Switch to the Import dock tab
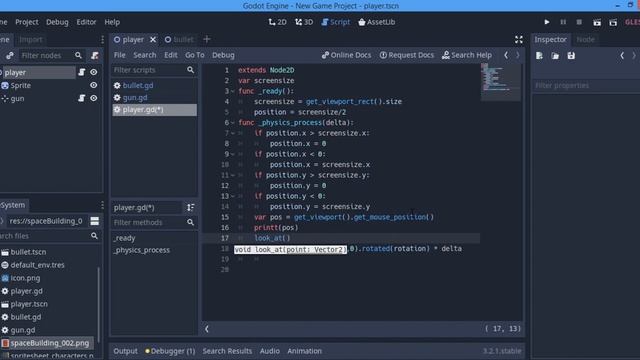 (31, 40)
